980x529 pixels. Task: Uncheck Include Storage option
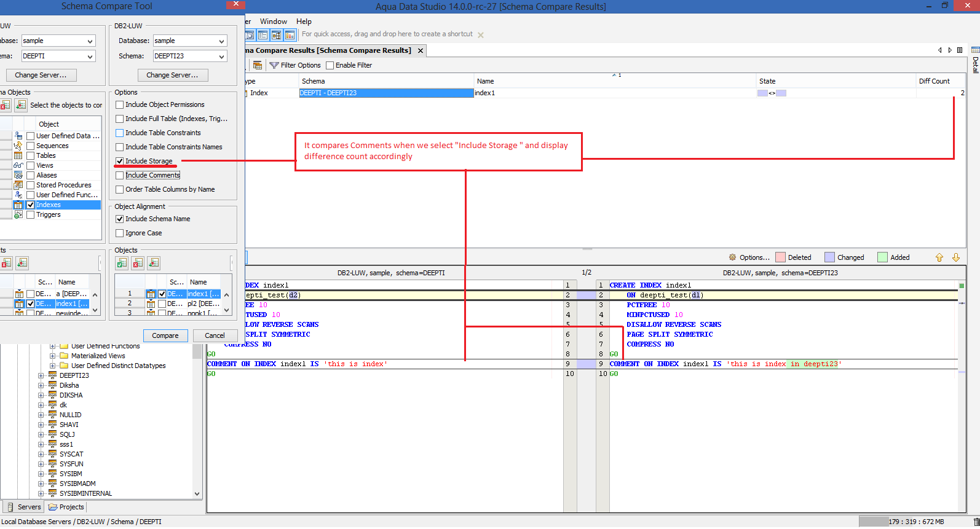(120, 162)
